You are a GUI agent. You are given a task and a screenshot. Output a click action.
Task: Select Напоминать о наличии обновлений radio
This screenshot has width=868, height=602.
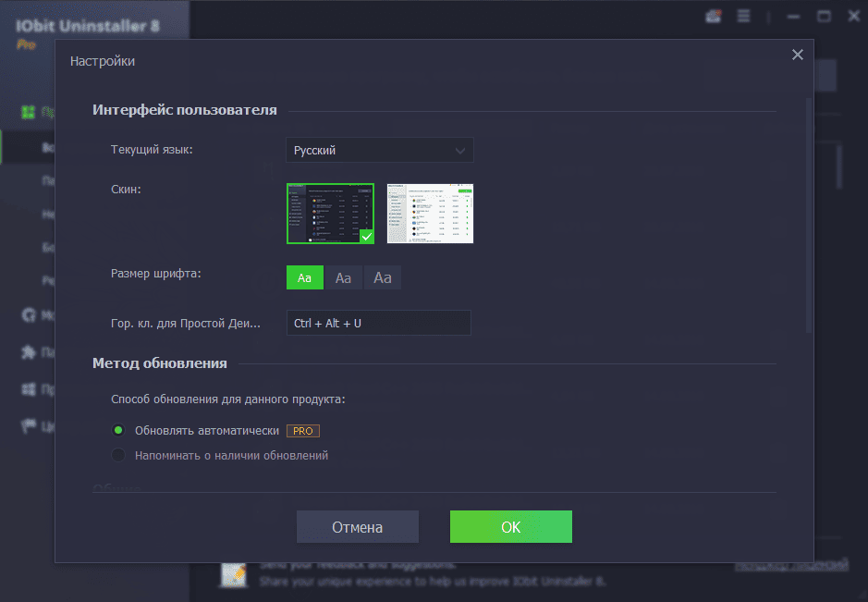click(x=118, y=455)
